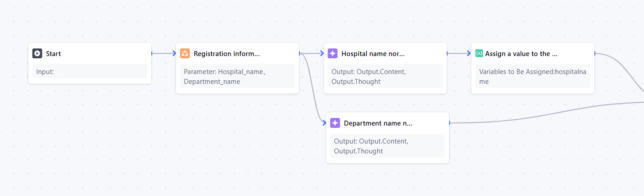Click the Start node play icon
Image resolution: width=644 pixels, height=196 pixels.
pyautogui.click(x=37, y=54)
